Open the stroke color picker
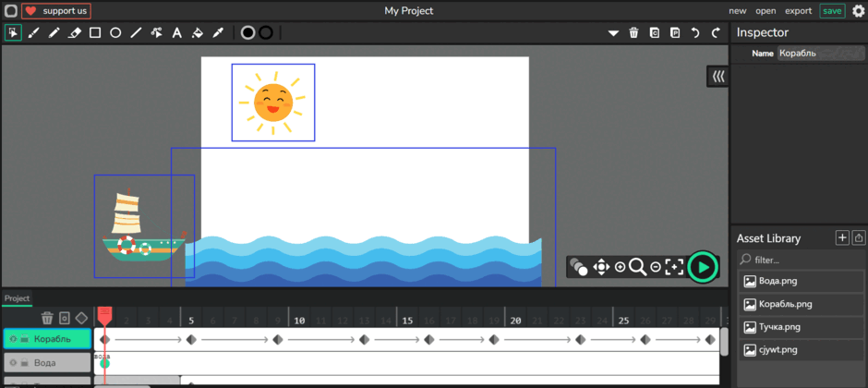 coord(266,33)
